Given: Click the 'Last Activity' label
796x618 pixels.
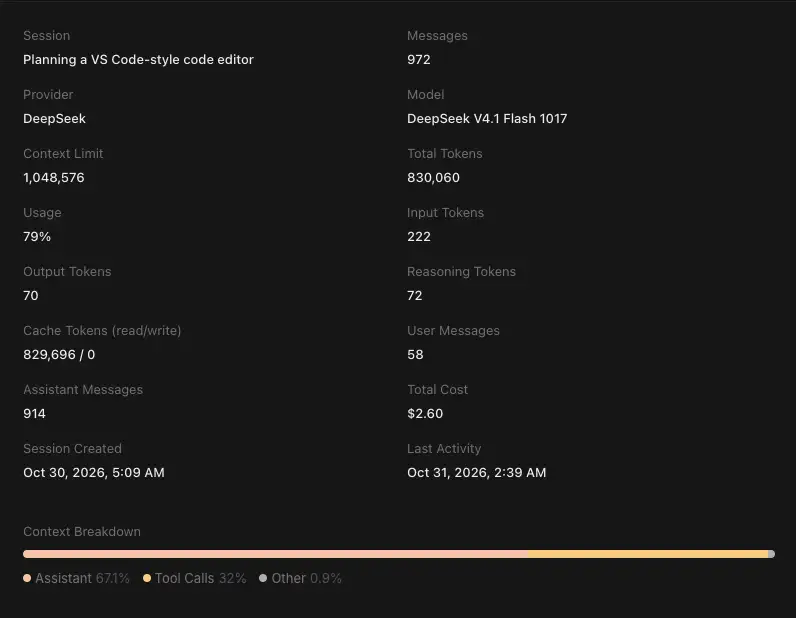Looking at the screenshot, I should pos(444,448).
